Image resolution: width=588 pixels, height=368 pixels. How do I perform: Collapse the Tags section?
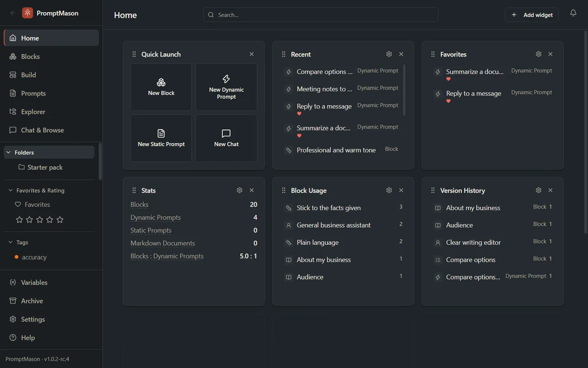click(49, 242)
